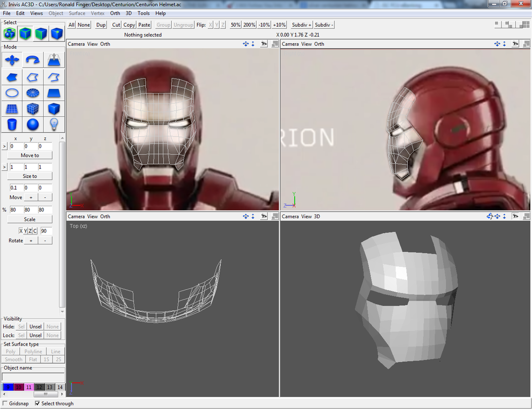The width and height of the screenshot is (532, 409).
Task: Select the Cylinder tool
Action: coord(12,124)
